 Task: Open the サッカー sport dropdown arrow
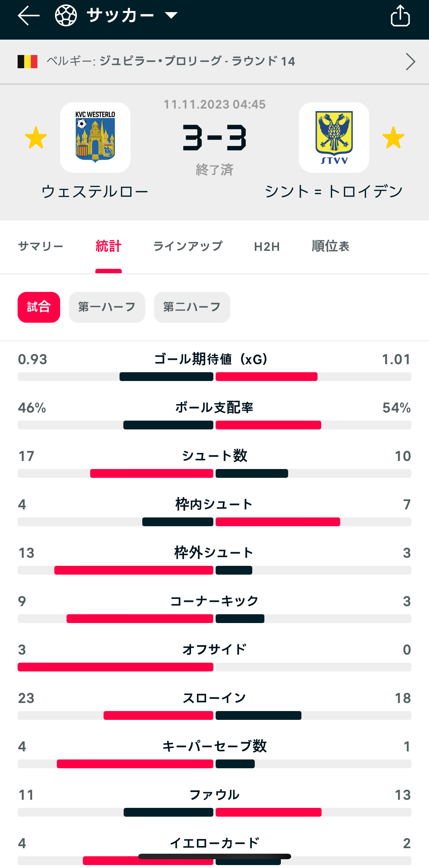click(171, 15)
